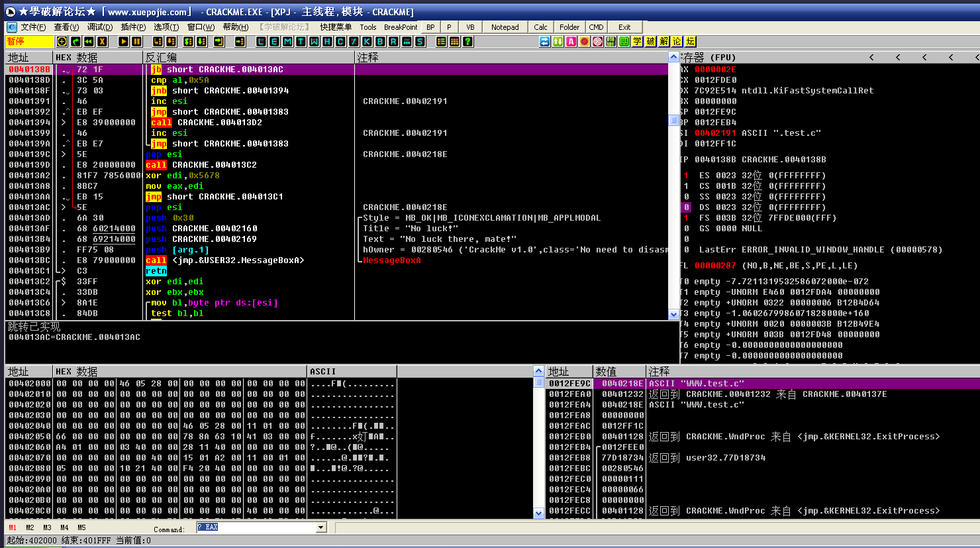Show Run trace (... icon)
The width and height of the screenshot is (980, 548).
(407, 42)
